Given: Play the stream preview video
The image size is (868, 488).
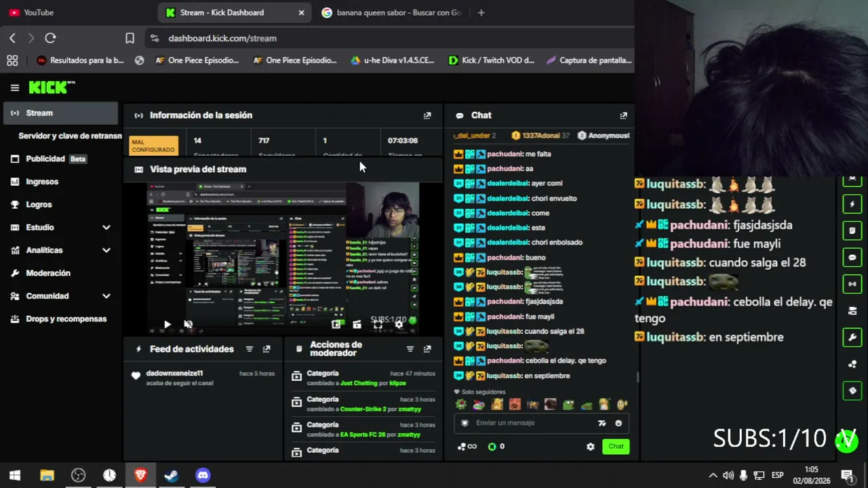Looking at the screenshot, I should coord(167,325).
